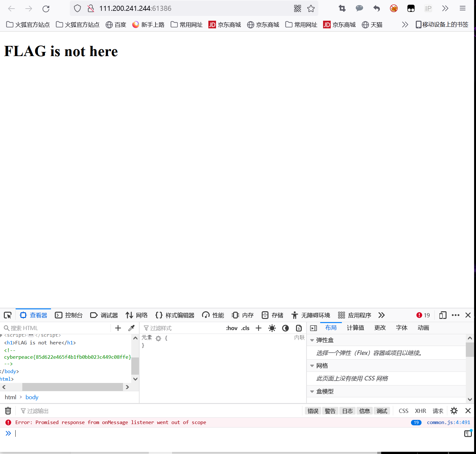
Task: Open tracking protection shield info
Action: (x=77, y=9)
